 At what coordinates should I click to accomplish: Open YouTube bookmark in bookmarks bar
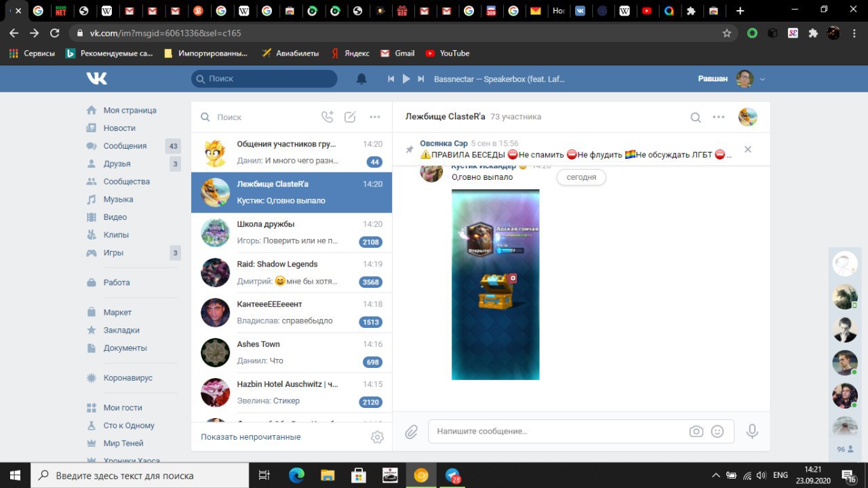(x=448, y=53)
